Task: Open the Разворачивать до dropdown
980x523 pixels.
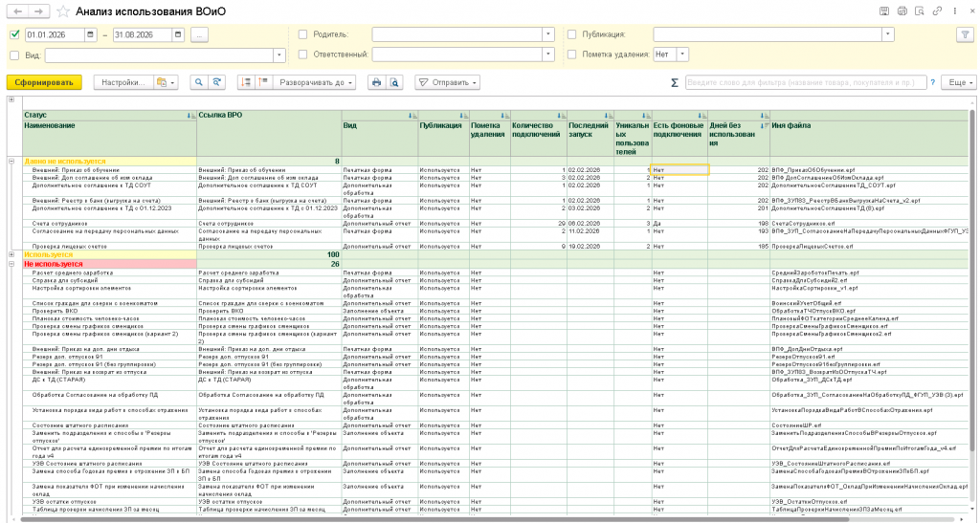Action: point(314,82)
